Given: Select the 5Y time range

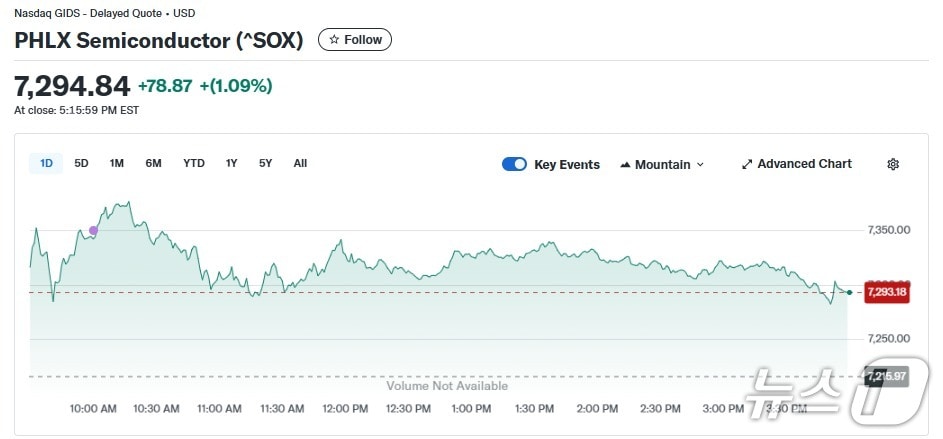Looking at the screenshot, I should [265, 163].
